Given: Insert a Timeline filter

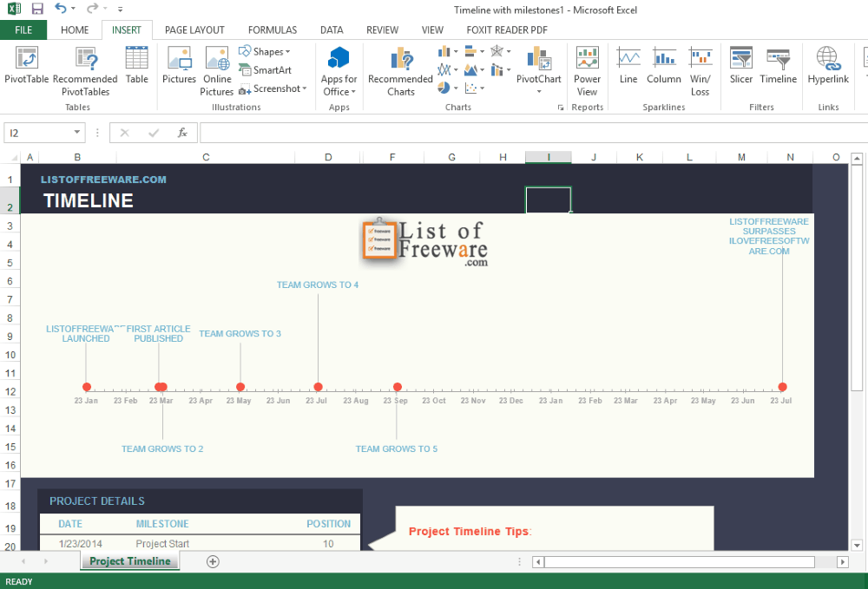Looking at the screenshot, I should click(778, 65).
